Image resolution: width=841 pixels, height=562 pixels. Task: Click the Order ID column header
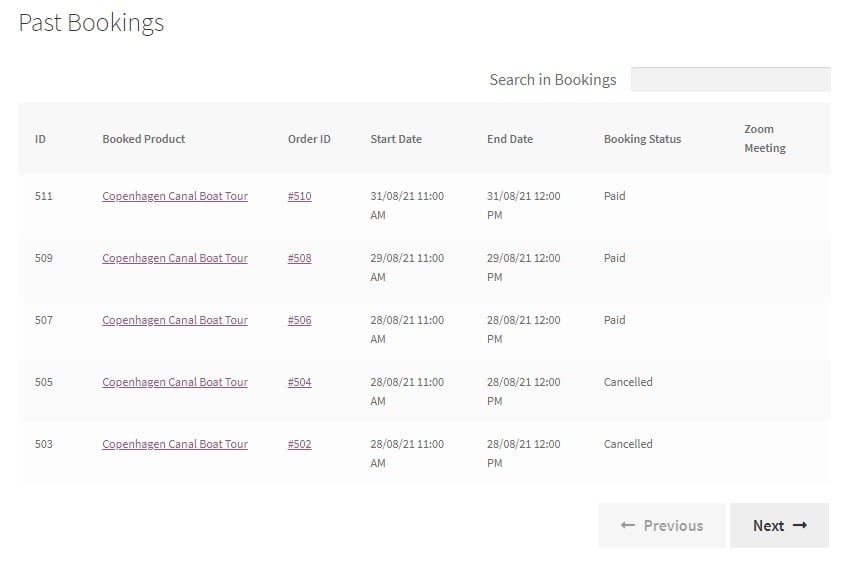pos(309,139)
